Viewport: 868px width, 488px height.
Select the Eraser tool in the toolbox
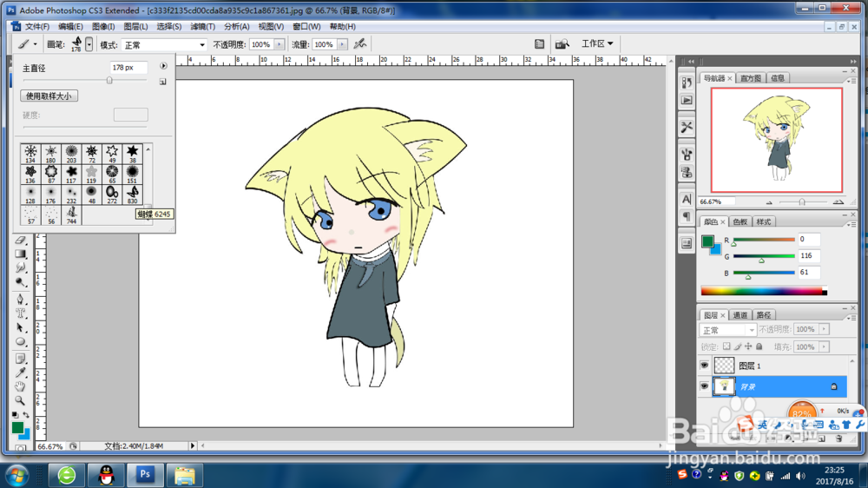pyautogui.click(x=21, y=240)
